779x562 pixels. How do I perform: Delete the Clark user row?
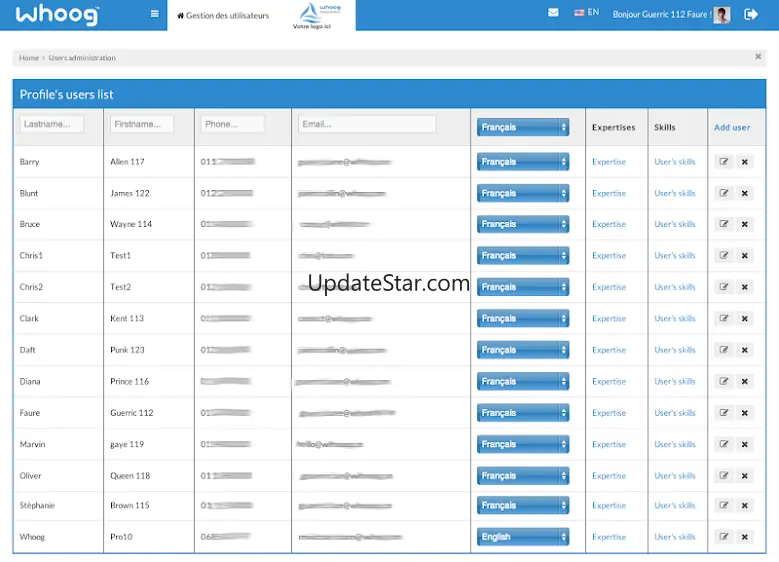[x=745, y=318]
